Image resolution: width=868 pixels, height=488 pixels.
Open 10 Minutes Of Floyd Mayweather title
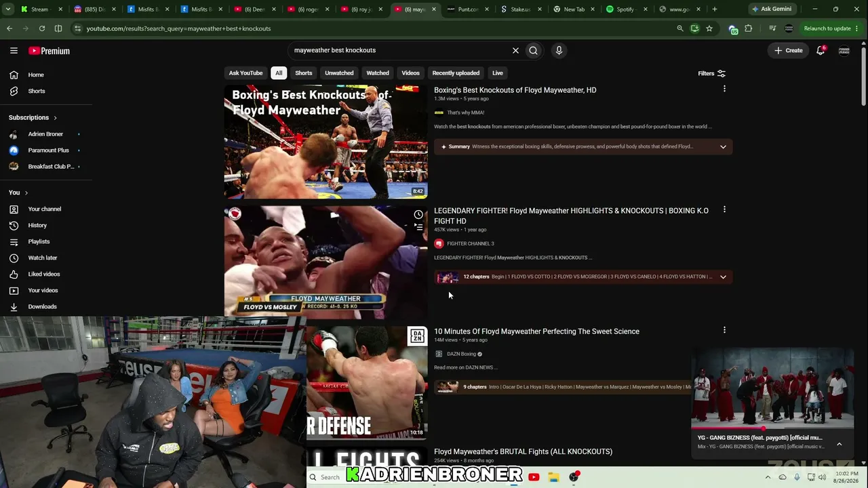[x=536, y=331]
